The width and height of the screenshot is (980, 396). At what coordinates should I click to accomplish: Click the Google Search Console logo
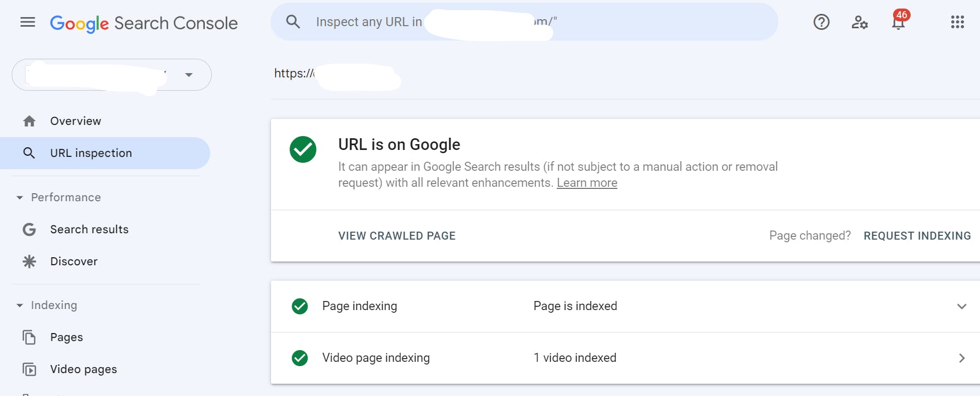[x=144, y=23]
